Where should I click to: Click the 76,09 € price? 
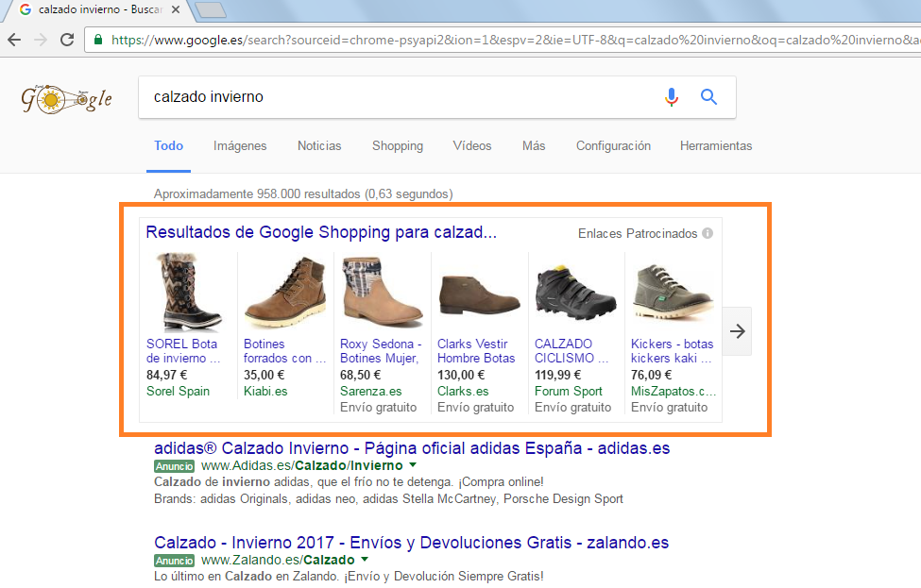point(652,375)
